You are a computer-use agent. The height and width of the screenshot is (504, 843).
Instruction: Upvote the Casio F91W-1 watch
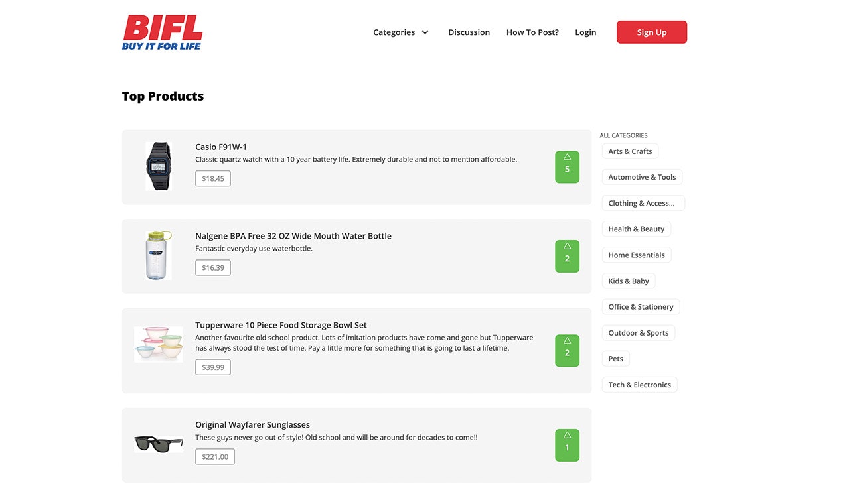tap(567, 167)
